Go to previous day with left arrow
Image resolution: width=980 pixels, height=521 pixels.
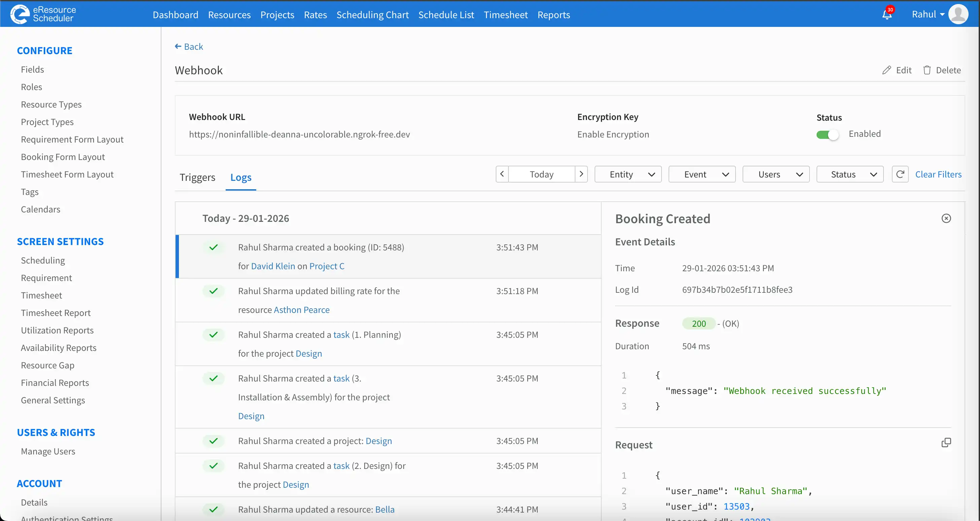[502, 174]
